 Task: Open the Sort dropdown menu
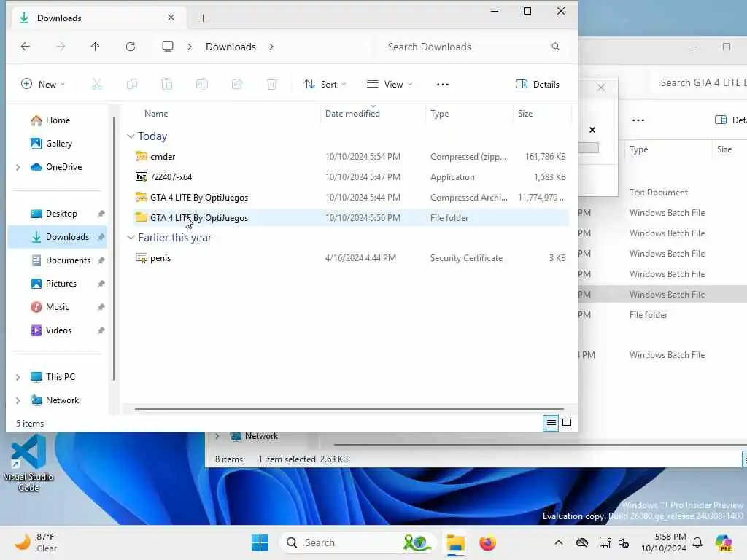[325, 85]
